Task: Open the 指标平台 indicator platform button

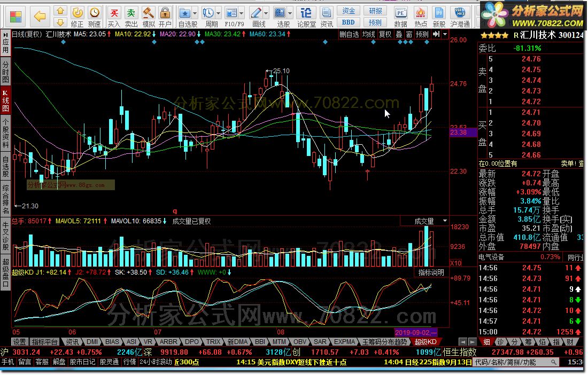Action: [44, 342]
